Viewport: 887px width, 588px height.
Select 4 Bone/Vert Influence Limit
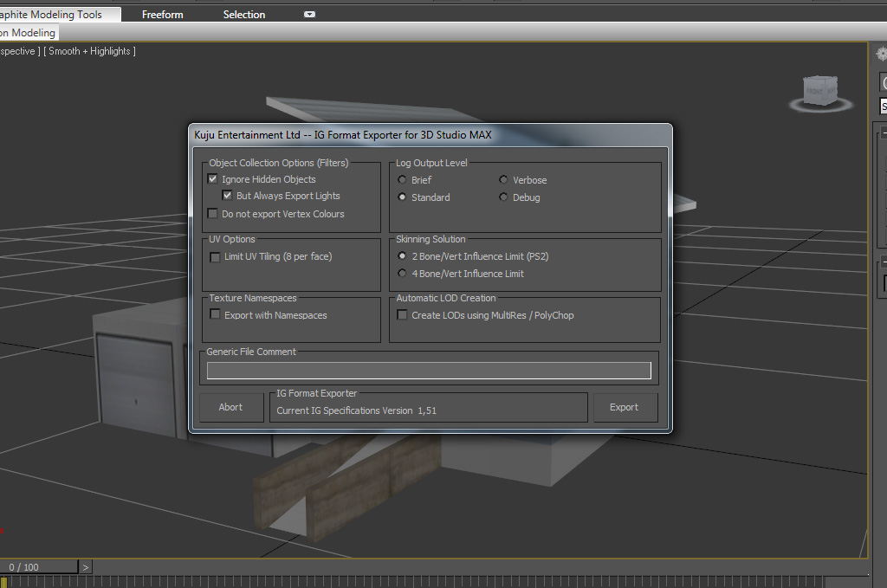403,274
